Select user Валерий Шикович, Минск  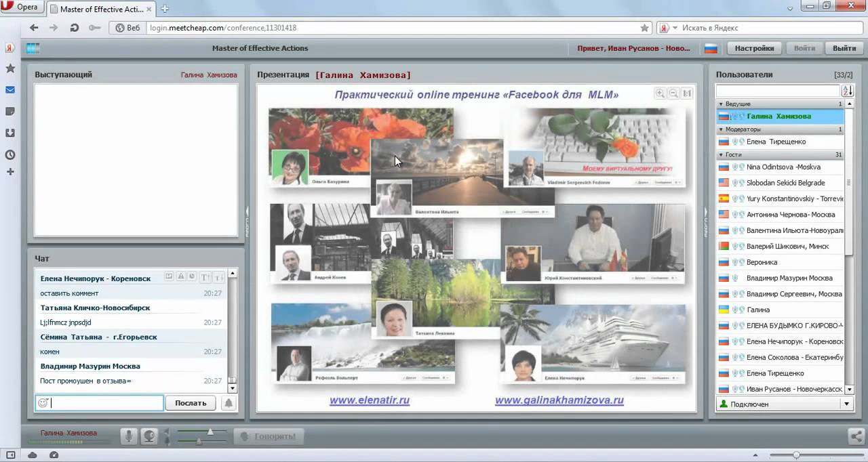(x=780, y=246)
